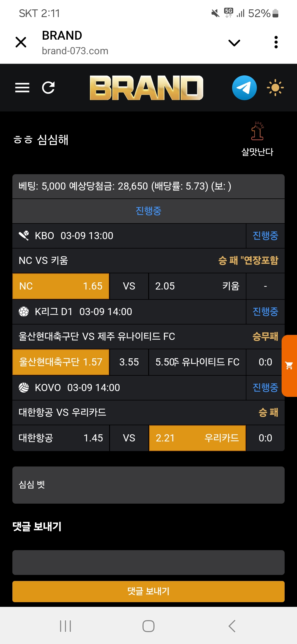Open the hamburger menu

(22, 88)
